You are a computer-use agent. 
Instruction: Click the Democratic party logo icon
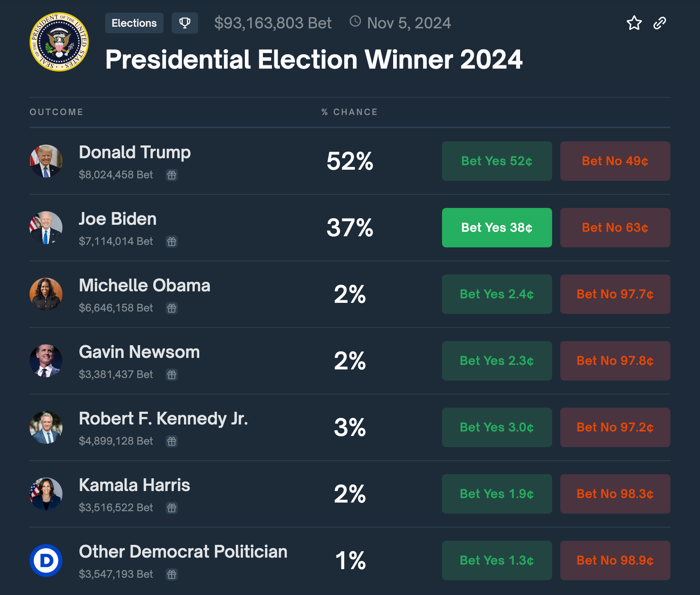(46, 560)
